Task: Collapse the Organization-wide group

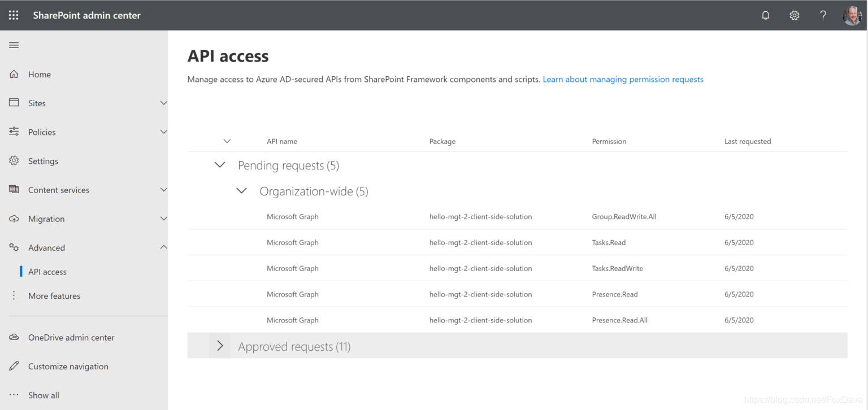Action: [x=241, y=191]
